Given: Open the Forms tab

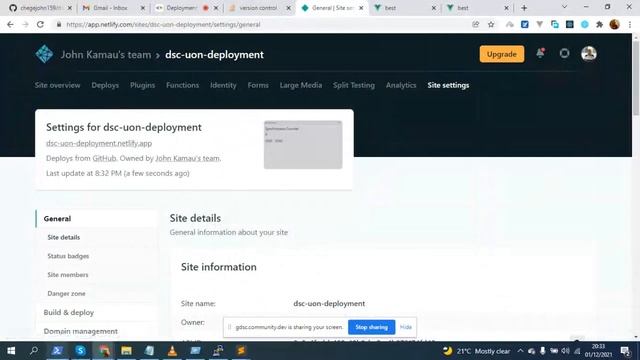Looking at the screenshot, I should (258, 85).
